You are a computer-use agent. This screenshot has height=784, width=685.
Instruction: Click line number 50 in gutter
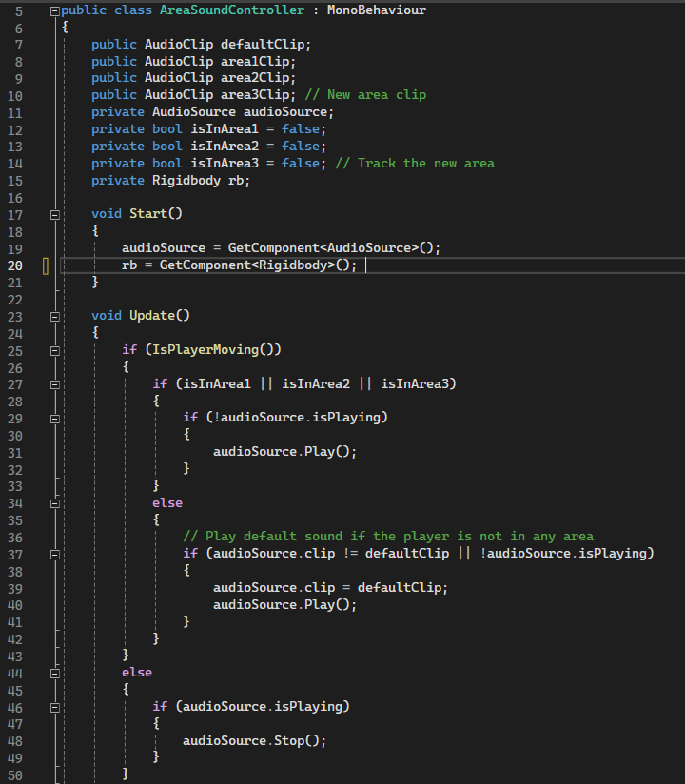click(x=15, y=776)
